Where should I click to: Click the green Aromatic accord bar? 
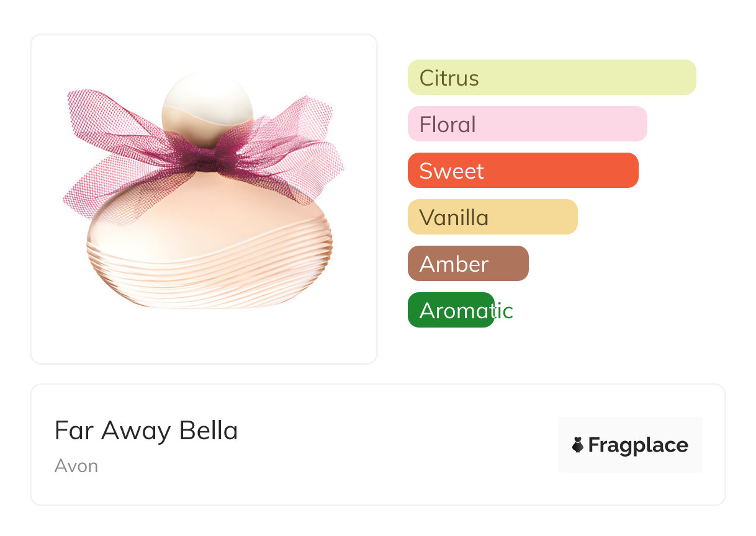pos(451,310)
